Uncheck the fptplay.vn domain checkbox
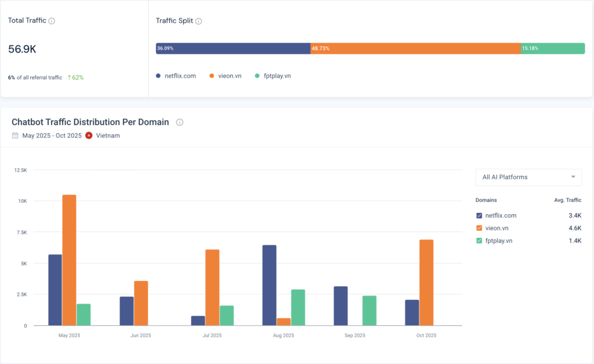The image size is (594, 364). pyautogui.click(x=479, y=241)
